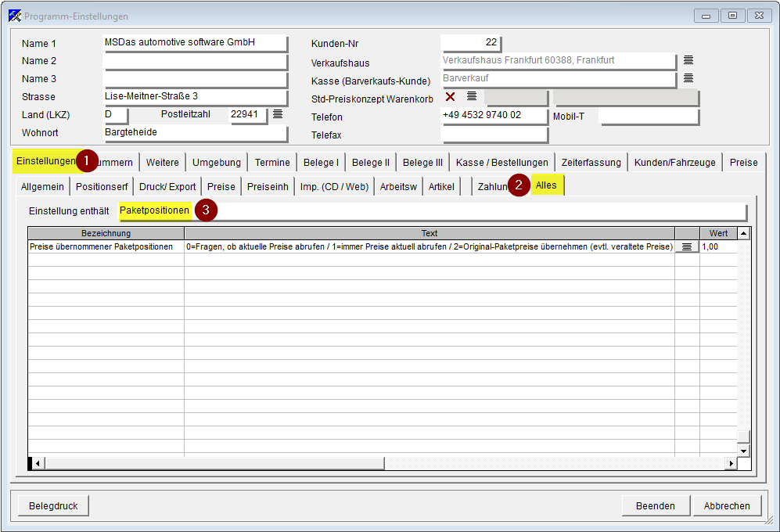Click the Beenden button
This screenshot has width=780, height=532.
tap(656, 506)
